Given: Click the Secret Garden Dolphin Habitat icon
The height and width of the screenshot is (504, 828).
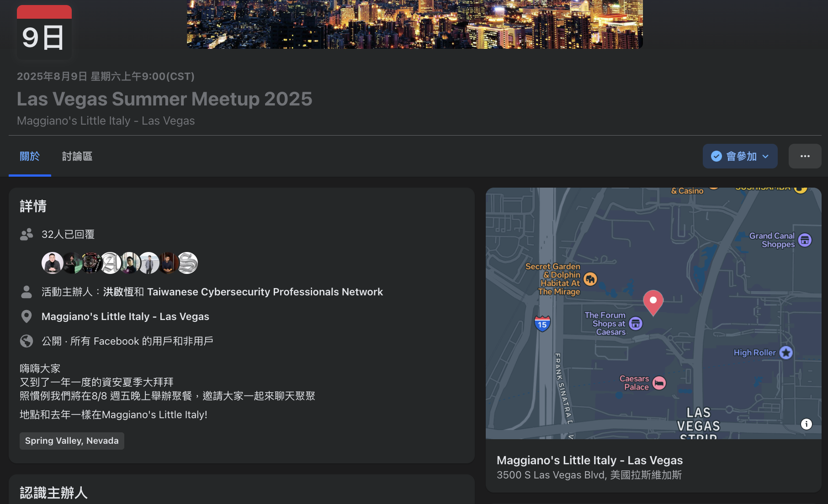Looking at the screenshot, I should point(590,279).
